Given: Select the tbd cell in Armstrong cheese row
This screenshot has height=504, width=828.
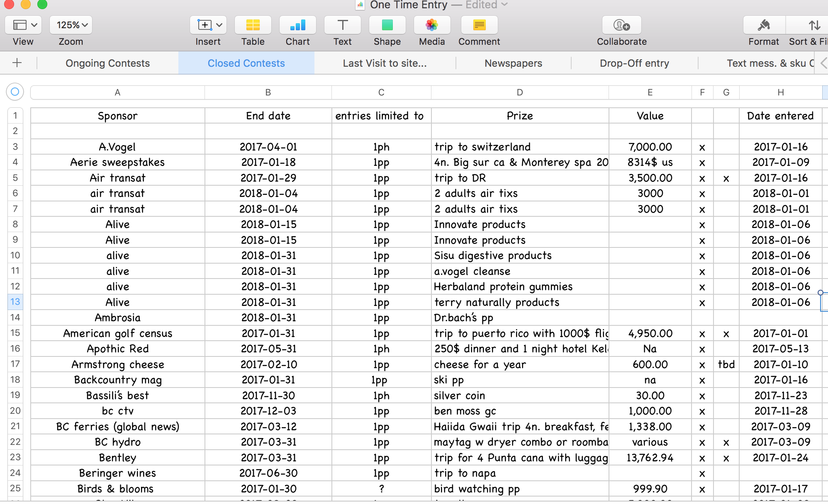Looking at the screenshot, I should pyautogui.click(x=726, y=364).
